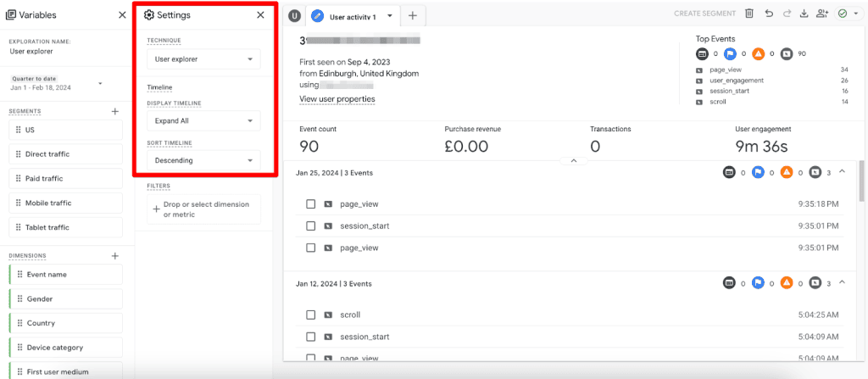Collapse the user summary with the up chevron
The height and width of the screenshot is (379, 868).
574,161
